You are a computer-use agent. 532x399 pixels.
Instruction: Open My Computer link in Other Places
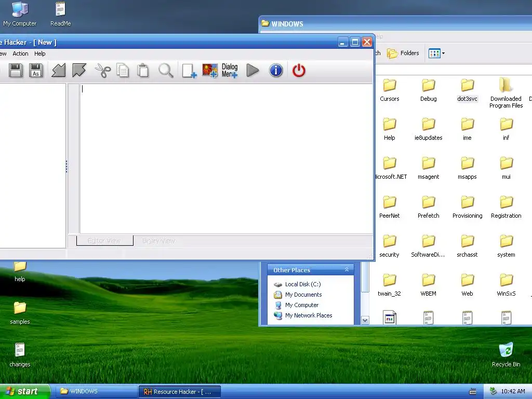pyautogui.click(x=302, y=305)
